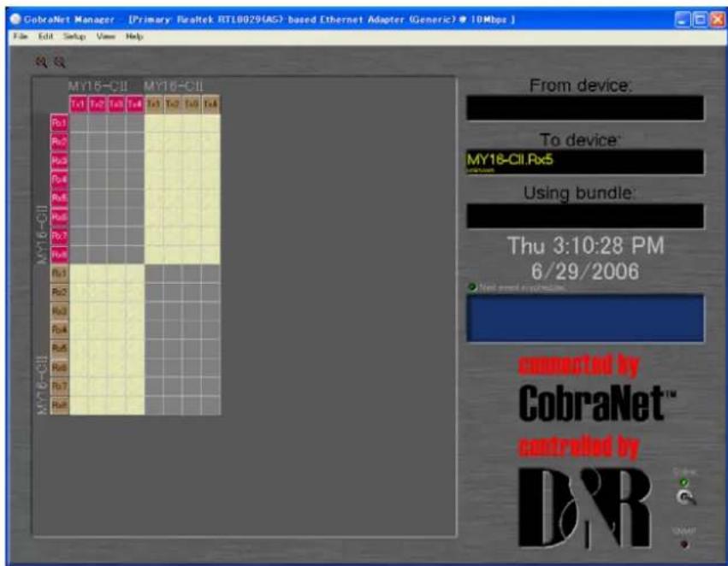Click the To device field showing MY16-CII.Rx5
The width and height of the screenshot is (728, 566).
click(585, 162)
